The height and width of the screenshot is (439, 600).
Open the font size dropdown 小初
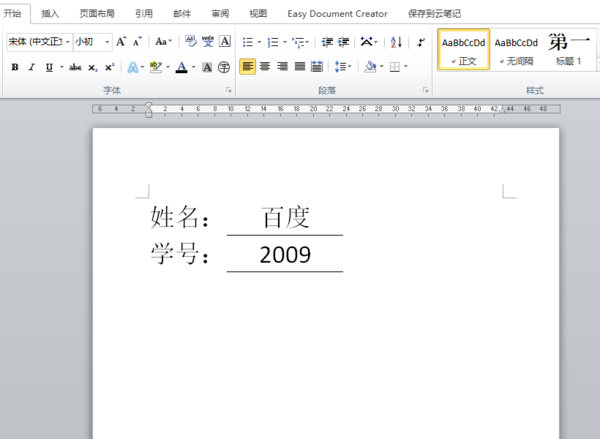[x=107, y=42]
